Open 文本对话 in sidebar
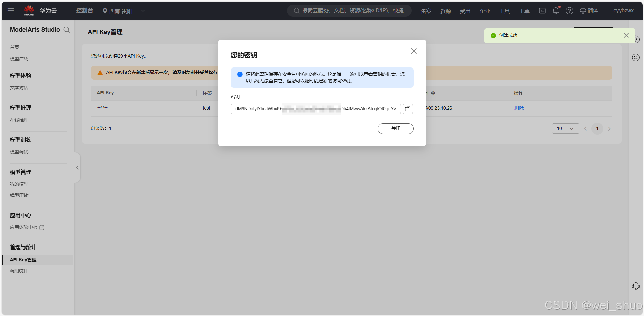The width and height of the screenshot is (644, 316). pos(19,88)
